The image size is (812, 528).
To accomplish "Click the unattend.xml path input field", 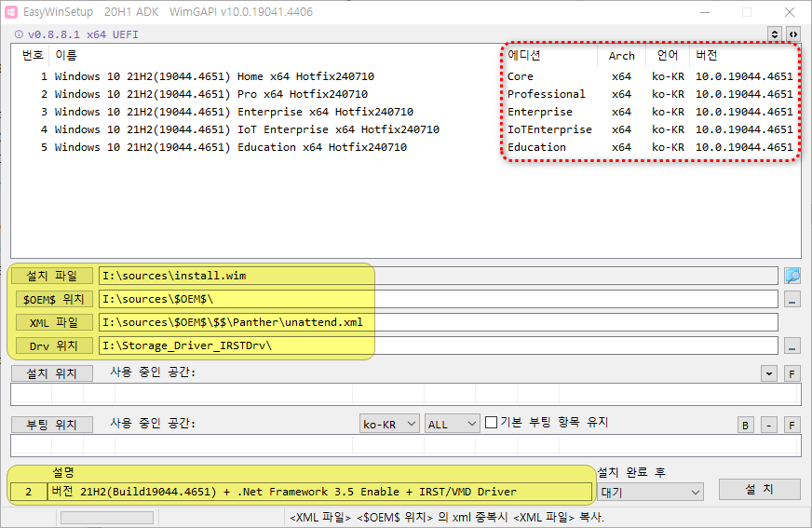I will pos(438,322).
